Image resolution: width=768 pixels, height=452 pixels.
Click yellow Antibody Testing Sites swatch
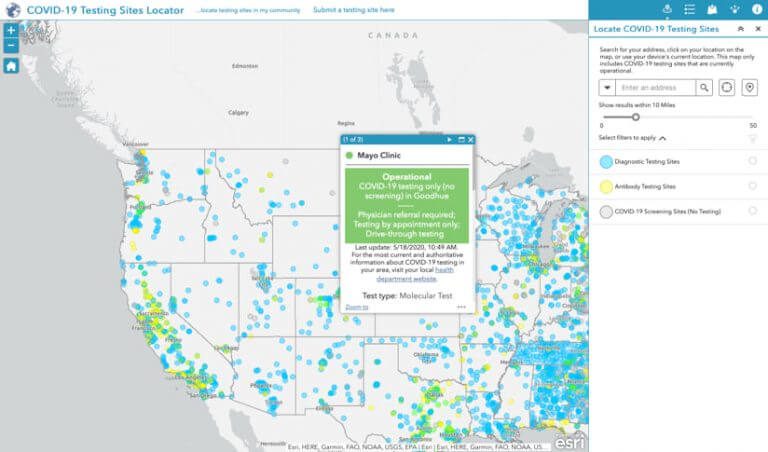click(x=606, y=187)
